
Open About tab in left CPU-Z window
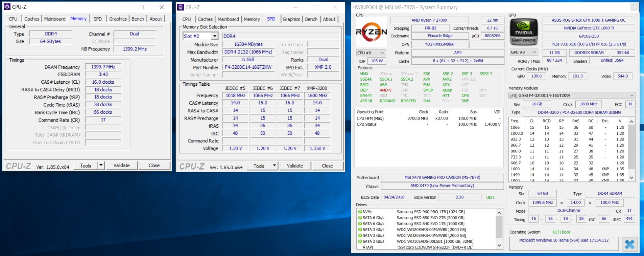pyautogui.click(x=156, y=19)
